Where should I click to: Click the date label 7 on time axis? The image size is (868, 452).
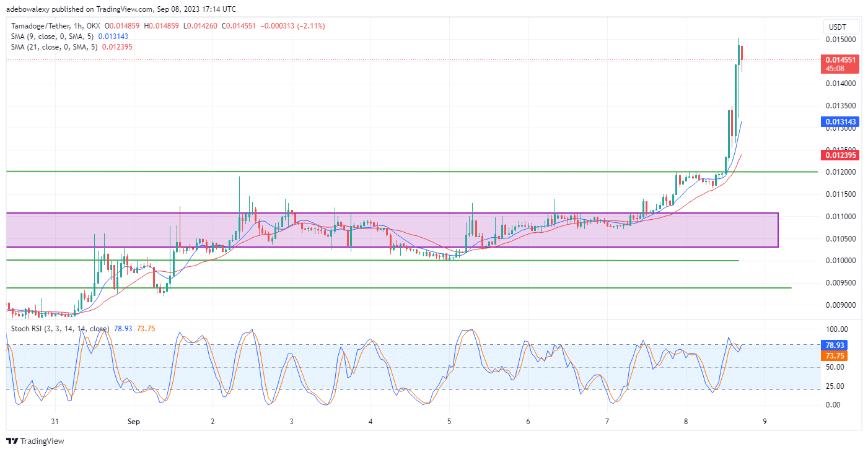pos(607,422)
